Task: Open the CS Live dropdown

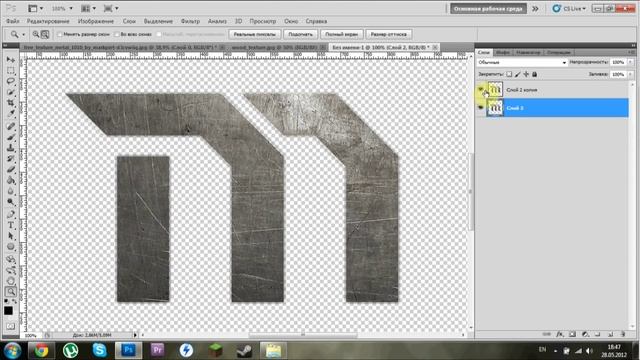Action: (x=569, y=9)
